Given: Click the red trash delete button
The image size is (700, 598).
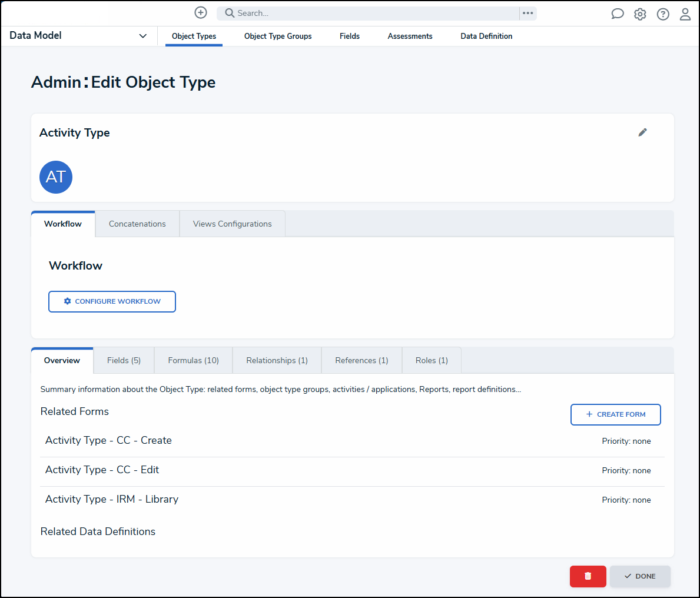Looking at the screenshot, I should click(588, 576).
